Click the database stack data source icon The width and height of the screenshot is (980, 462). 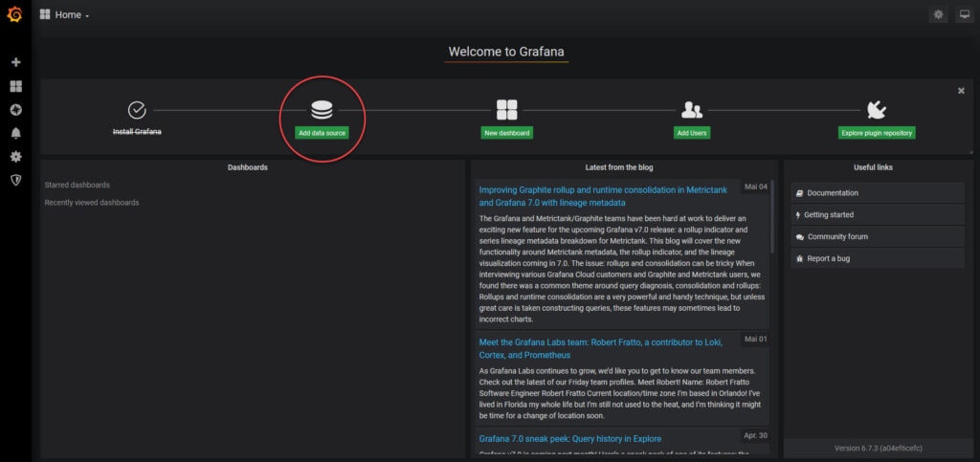(x=322, y=110)
